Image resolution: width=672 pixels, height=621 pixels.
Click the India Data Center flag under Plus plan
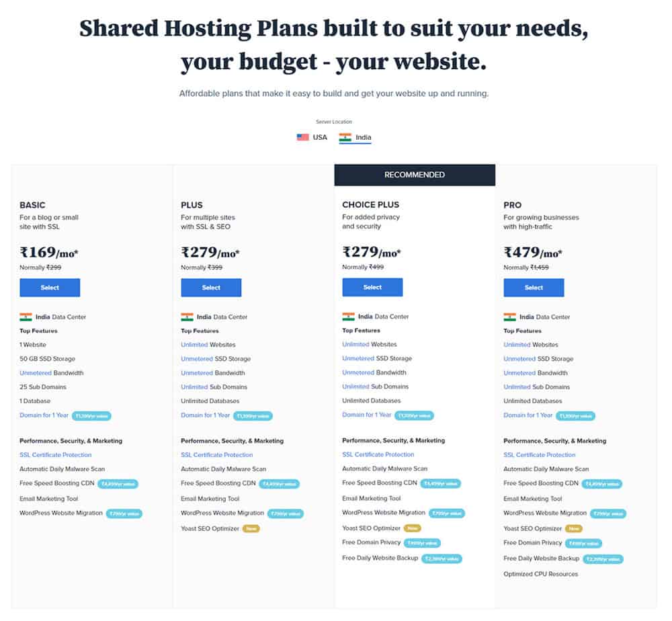click(186, 317)
